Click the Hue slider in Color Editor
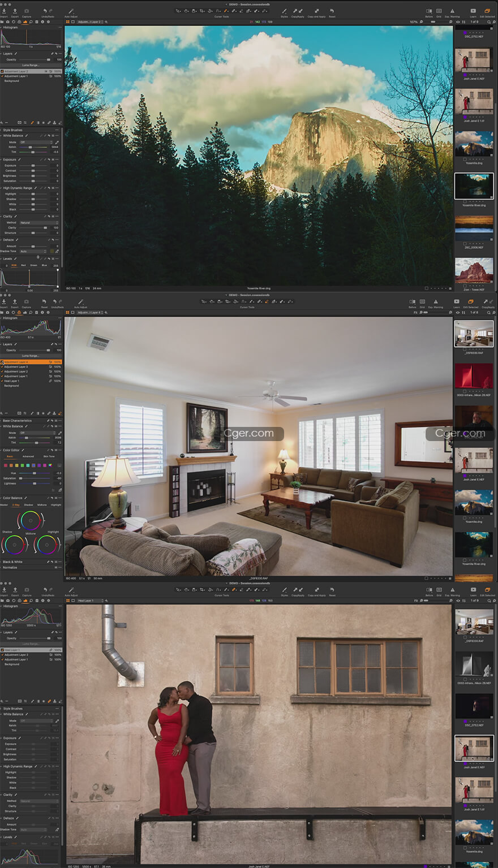This screenshot has width=498, height=868. pos(35,473)
